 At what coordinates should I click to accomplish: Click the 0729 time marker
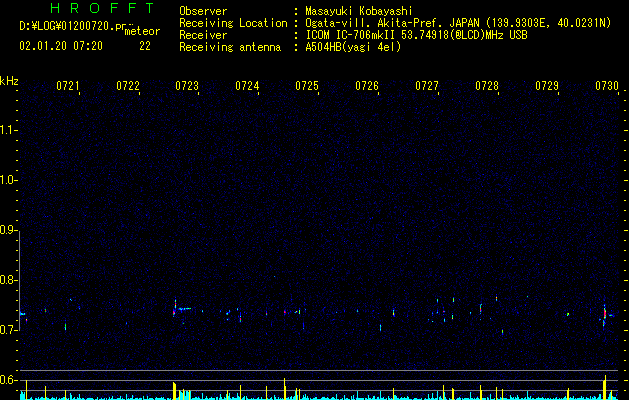click(x=547, y=86)
